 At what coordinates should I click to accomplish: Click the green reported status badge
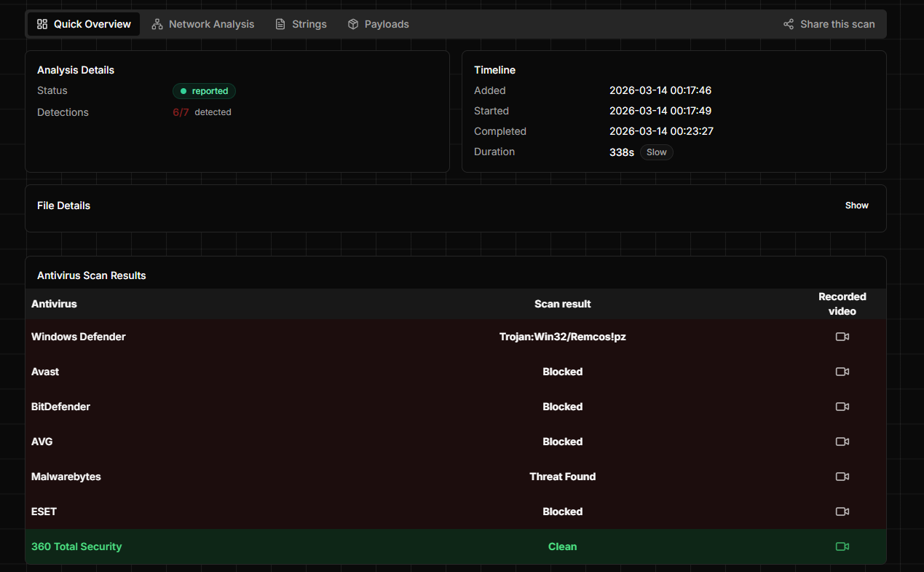point(204,91)
